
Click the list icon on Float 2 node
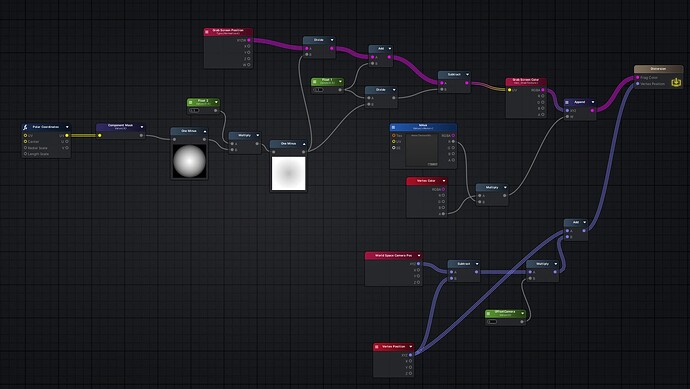pyautogui.click(x=190, y=102)
